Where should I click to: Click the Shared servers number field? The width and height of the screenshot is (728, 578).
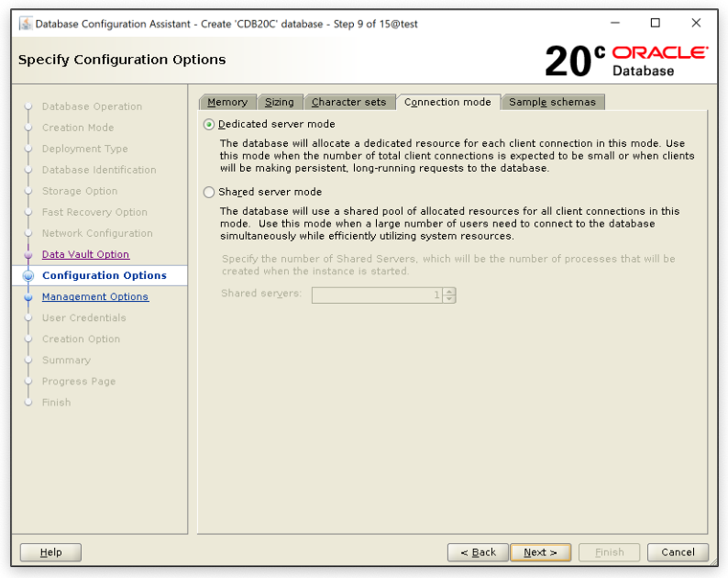pyautogui.click(x=377, y=295)
